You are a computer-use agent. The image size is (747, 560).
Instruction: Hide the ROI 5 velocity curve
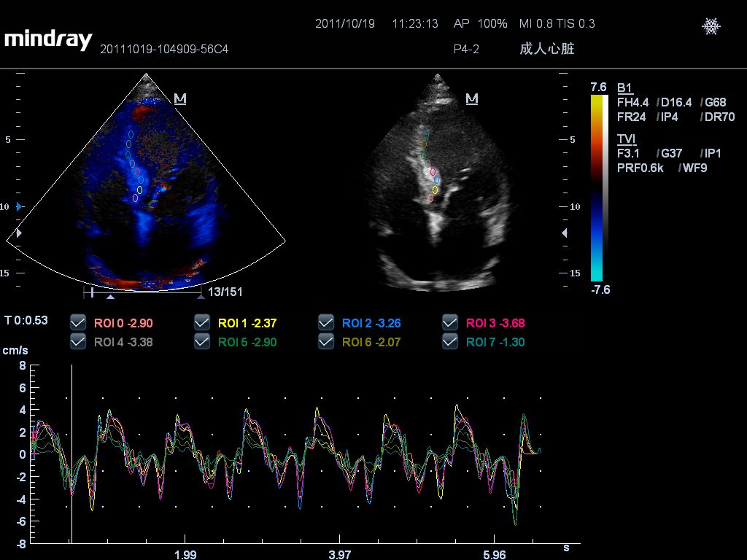point(202,342)
